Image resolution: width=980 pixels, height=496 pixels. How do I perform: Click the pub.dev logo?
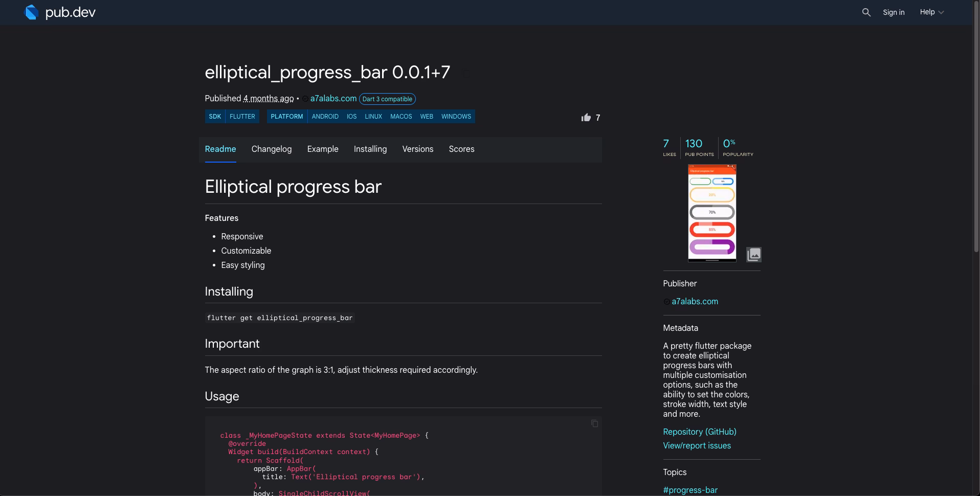click(x=60, y=12)
